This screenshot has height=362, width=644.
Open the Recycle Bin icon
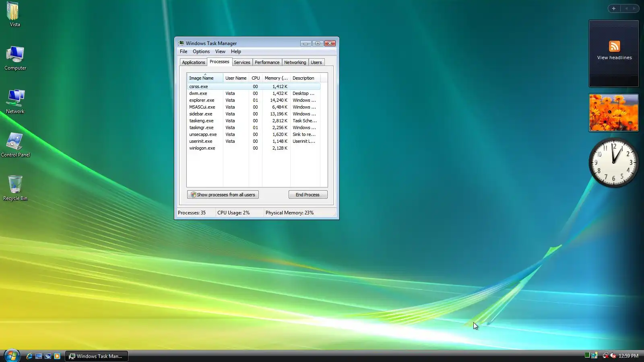[15, 188]
